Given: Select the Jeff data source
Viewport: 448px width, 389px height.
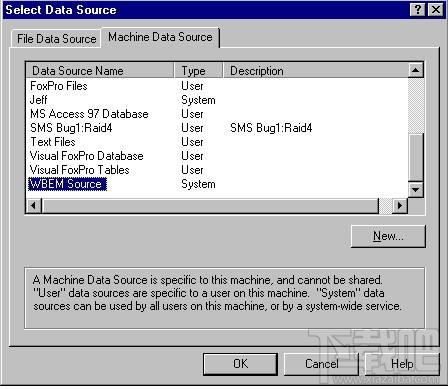Looking at the screenshot, I should click(39, 100).
